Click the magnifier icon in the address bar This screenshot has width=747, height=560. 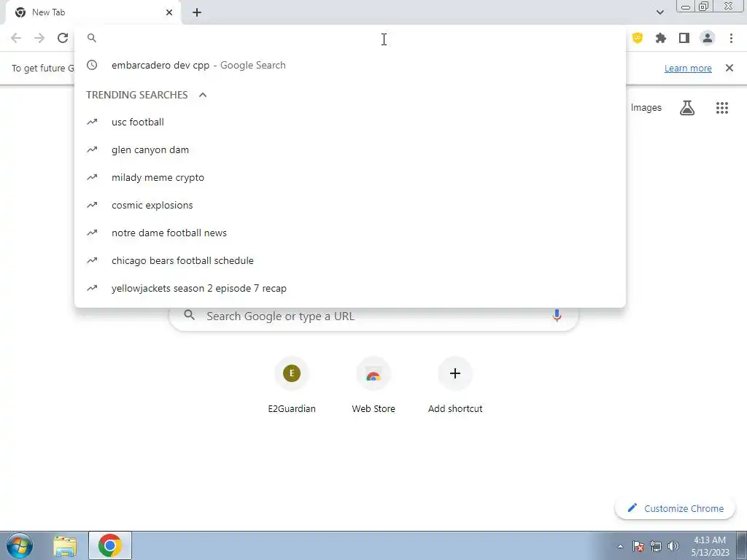coord(92,38)
